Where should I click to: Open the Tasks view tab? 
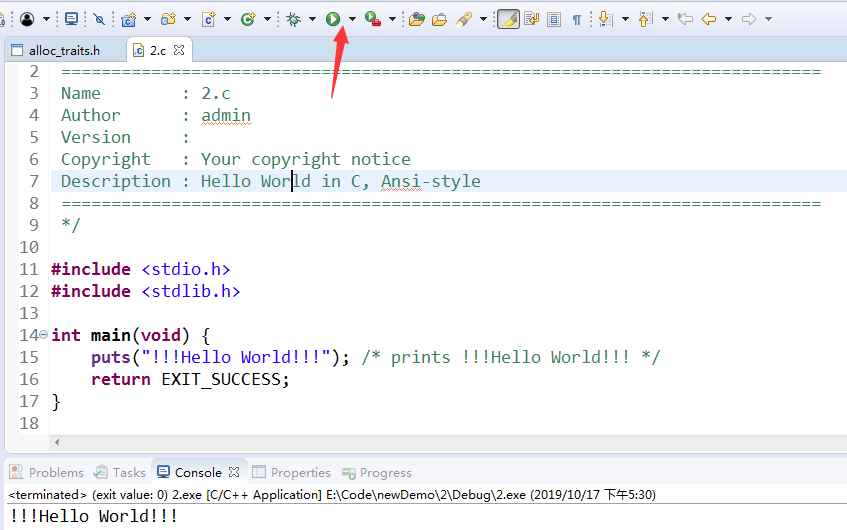click(120, 473)
